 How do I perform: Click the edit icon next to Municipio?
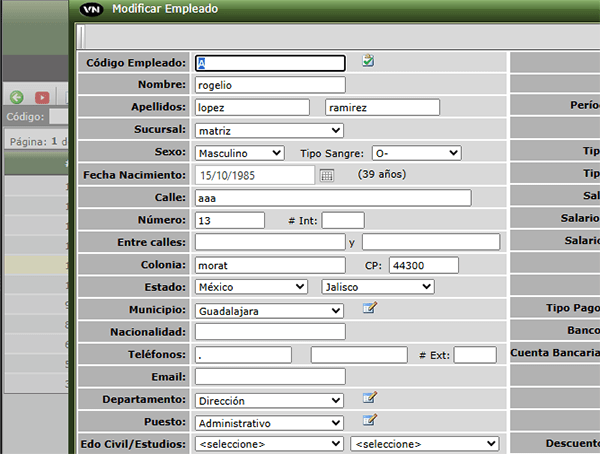click(369, 309)
